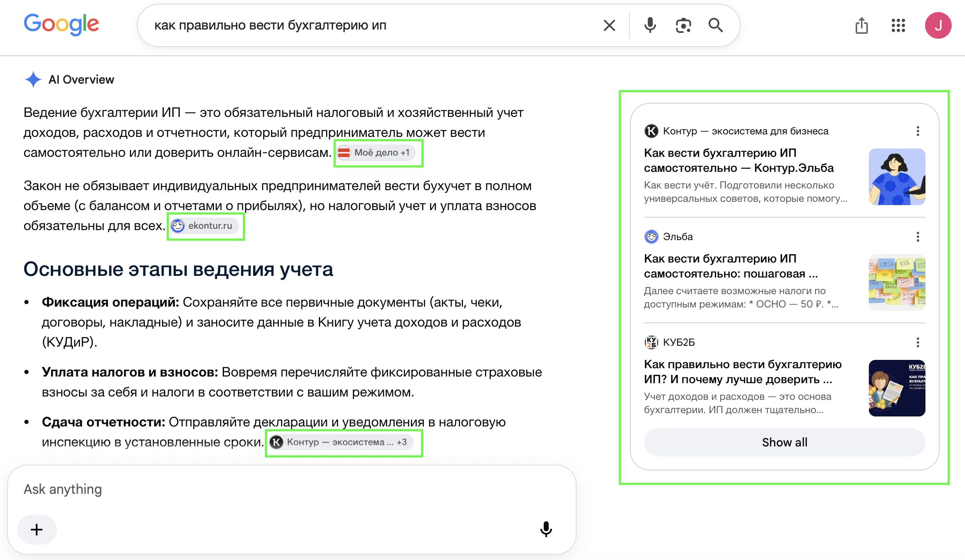Viewport: 965px width, 560px height.
Task: Click the bold text Сдача отчетности:
Action: coord(104,422)
